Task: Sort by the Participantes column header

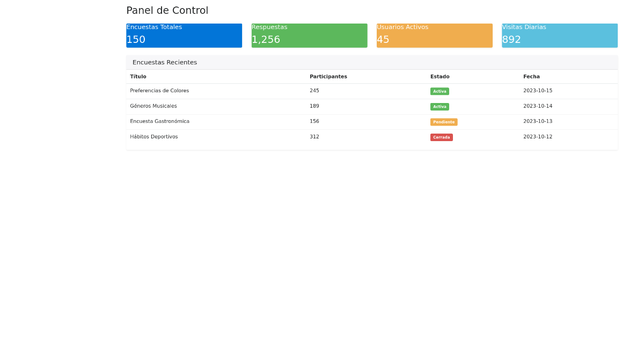Action: click(x=328, y=77)
